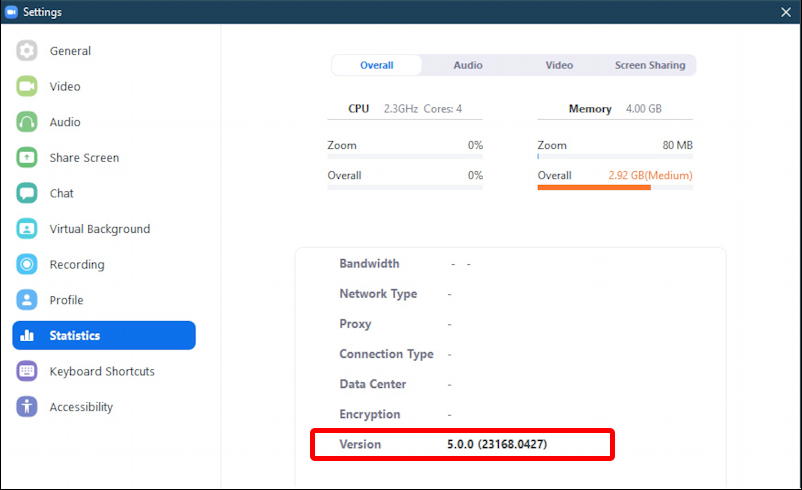The width and height of the screenshot is (802, 490).
Task: Click the Virtual Background portrait icon
Action: [x=27, y=229]
